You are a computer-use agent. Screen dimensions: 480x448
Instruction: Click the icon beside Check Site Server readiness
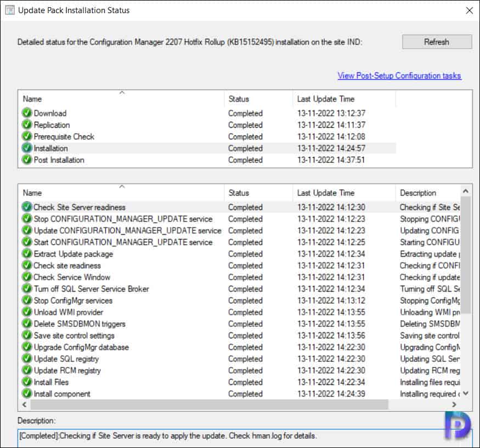tap(27, 207)
